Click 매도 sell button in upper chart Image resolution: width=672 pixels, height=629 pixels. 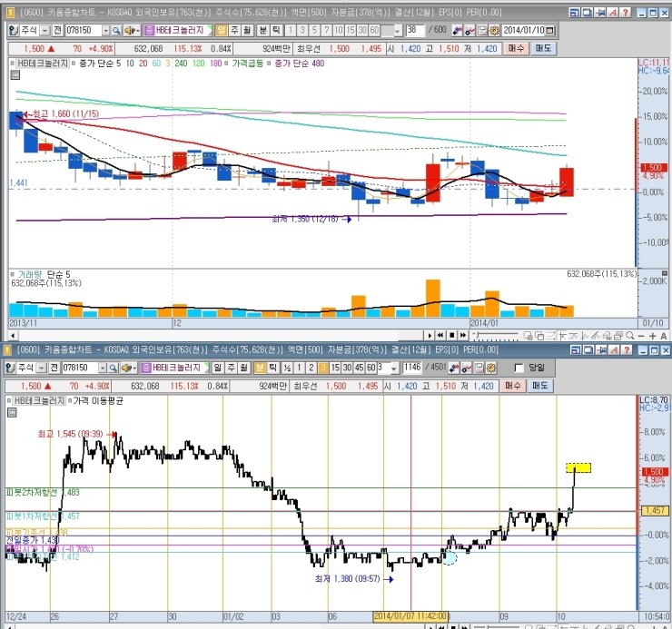543,48
